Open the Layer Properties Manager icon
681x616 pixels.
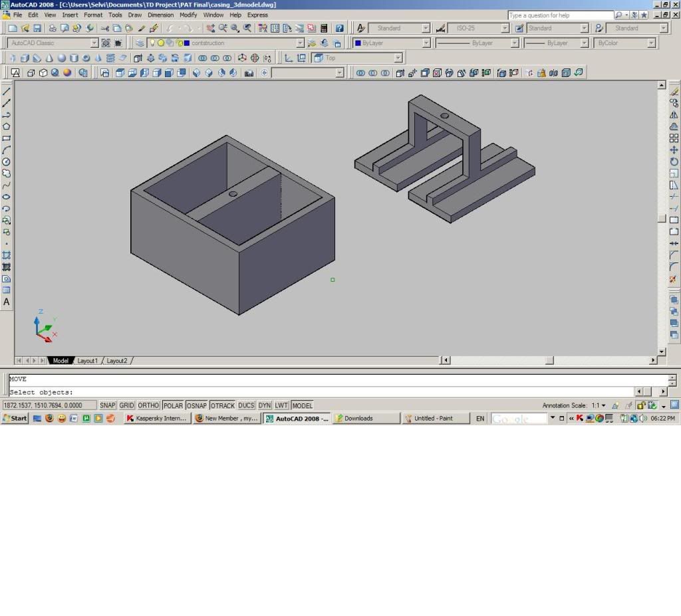pyautogui.click(x=140, y=43)
